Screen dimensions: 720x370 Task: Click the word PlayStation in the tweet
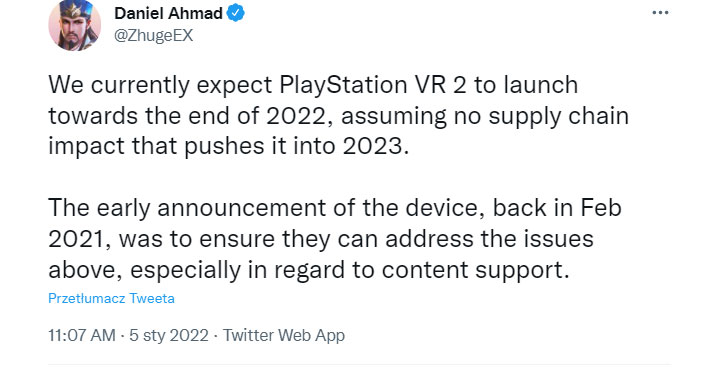point(343,85)
